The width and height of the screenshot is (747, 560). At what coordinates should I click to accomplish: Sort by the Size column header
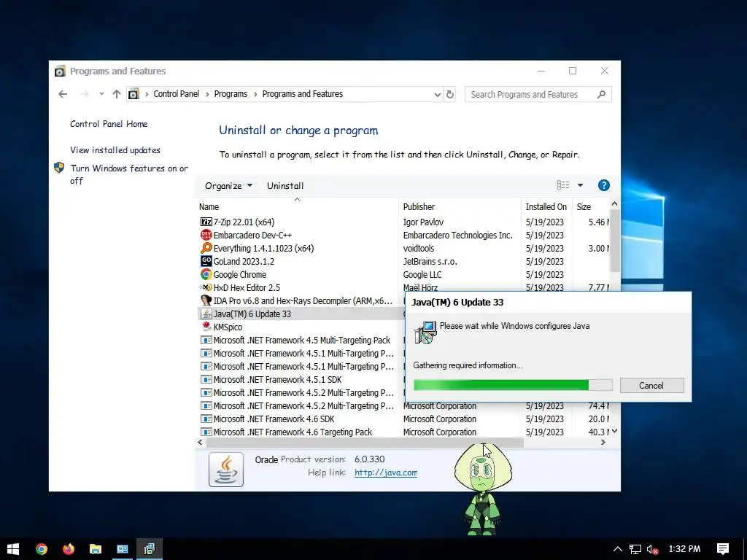pos(591,206)
